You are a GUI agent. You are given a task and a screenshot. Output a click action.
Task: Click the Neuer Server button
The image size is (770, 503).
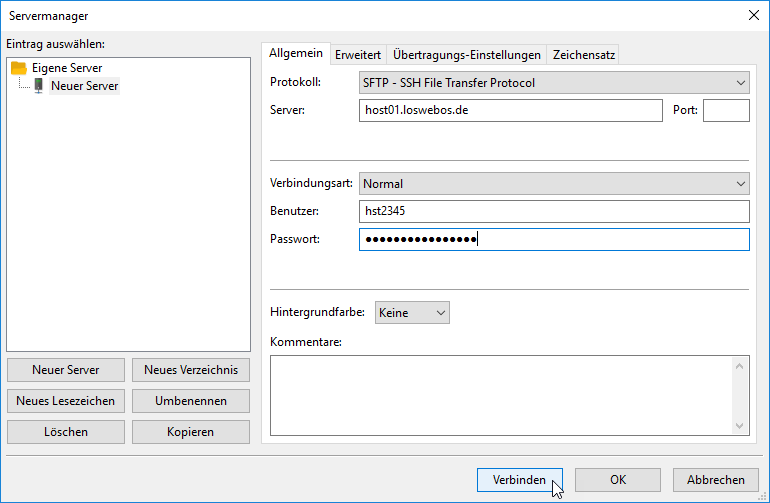tap(66, 370)
